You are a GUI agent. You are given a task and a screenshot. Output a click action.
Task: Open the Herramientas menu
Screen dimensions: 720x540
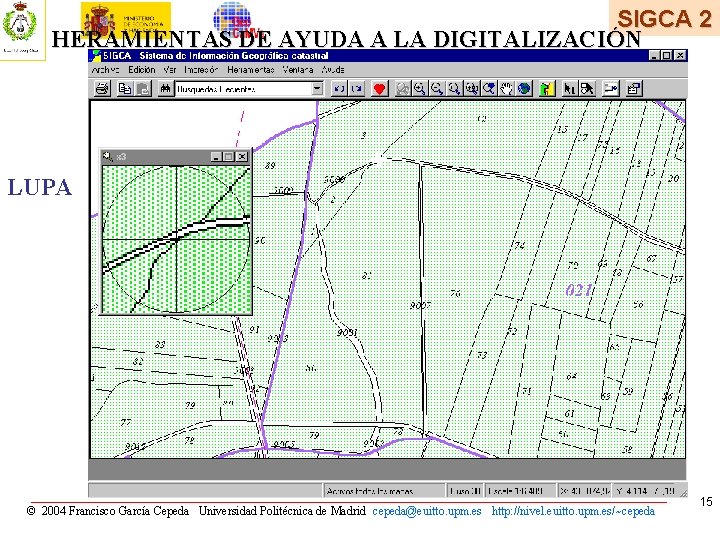[250, 69]
